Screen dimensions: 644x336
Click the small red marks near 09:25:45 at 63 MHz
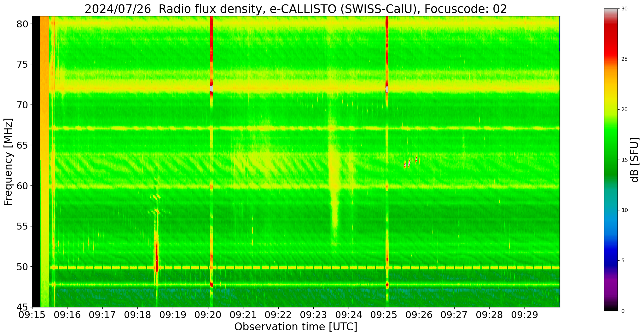coord(410,162)
